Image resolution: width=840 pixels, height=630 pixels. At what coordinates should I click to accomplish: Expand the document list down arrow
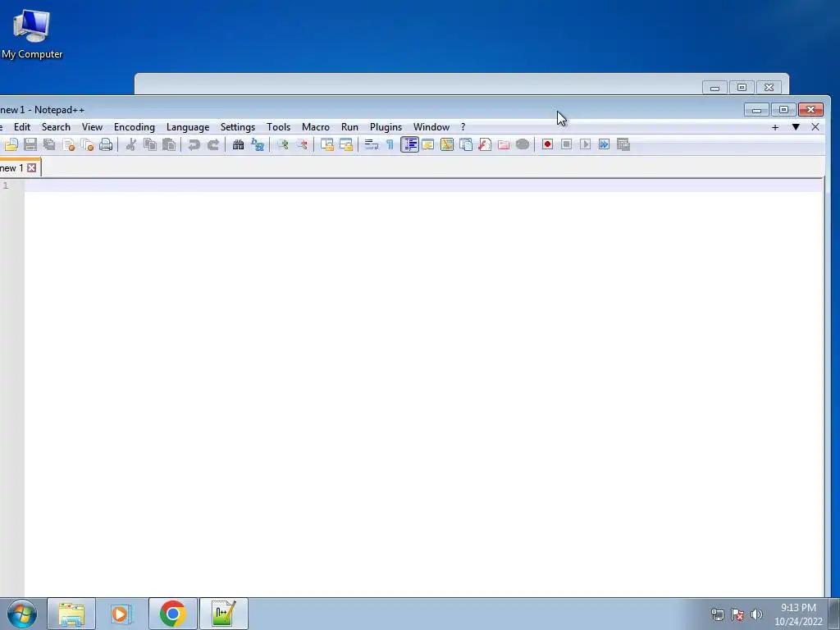[796, 127]
